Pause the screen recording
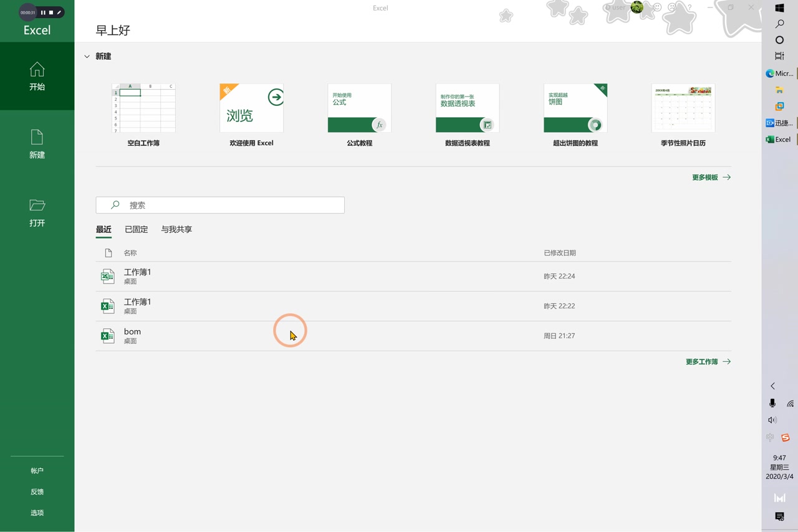The image size is (798, 532). click(x=43, y=12)
